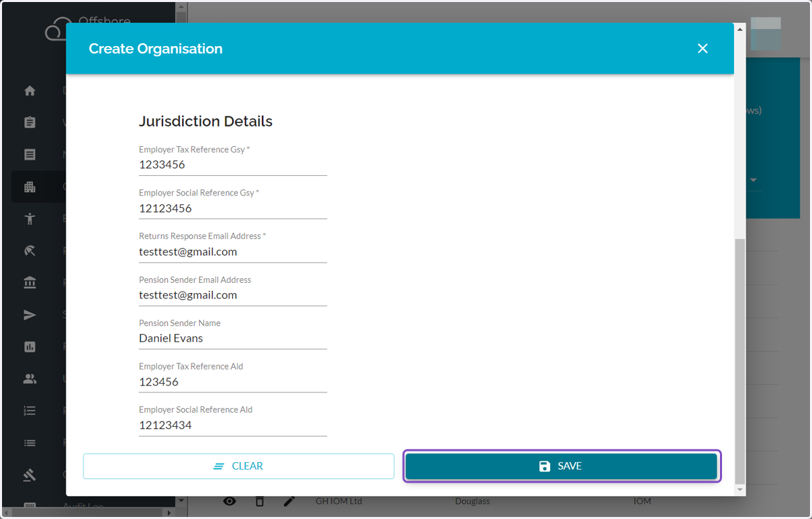Click the Offshore cloud logo
This screenshot has height=519, width=812.
coord(59,28)
